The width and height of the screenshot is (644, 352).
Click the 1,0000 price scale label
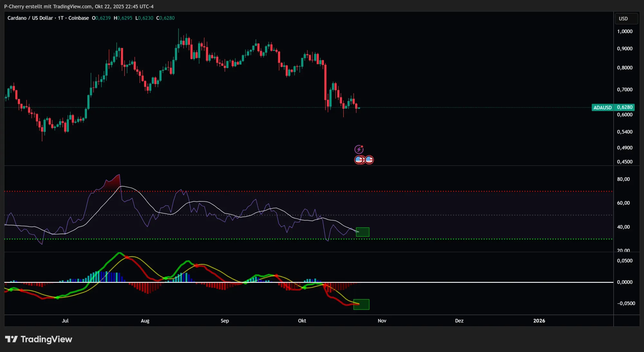(x=624, y=32)
